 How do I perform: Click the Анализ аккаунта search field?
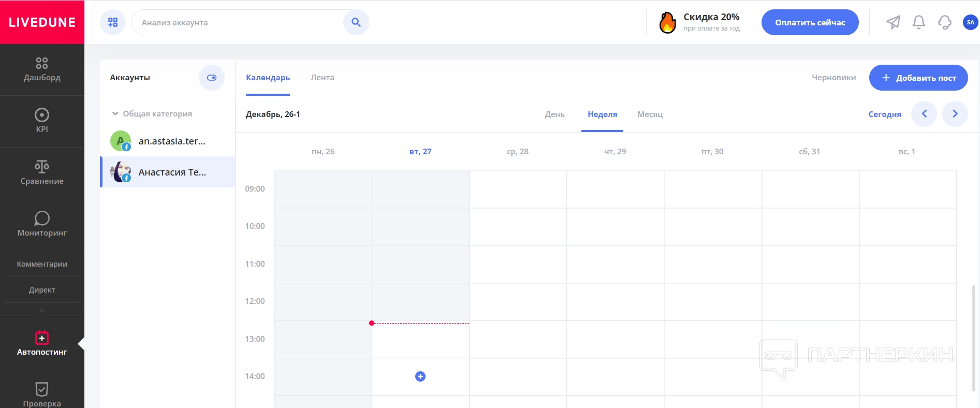[x=238, y=22]
